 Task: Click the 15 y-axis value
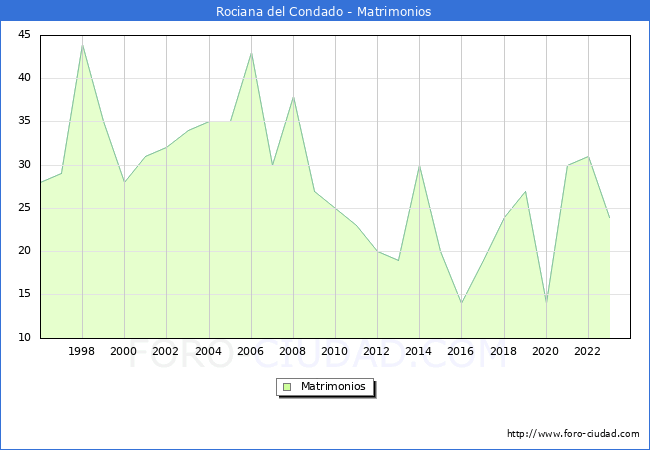[24, 294]
